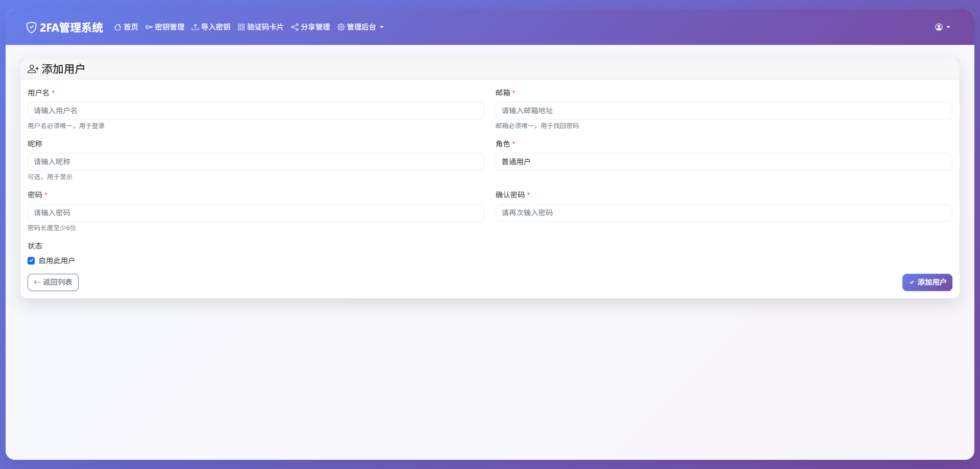Click the grid icon beside 验证码卡片
Screen dimensions: 980x469
tap(241, 27)
